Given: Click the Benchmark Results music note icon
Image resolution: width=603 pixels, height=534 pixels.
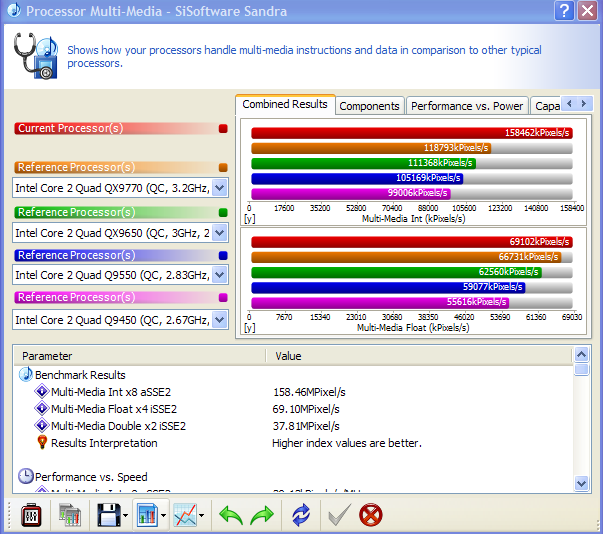Looking at the screenshot, I should (26, 374).
